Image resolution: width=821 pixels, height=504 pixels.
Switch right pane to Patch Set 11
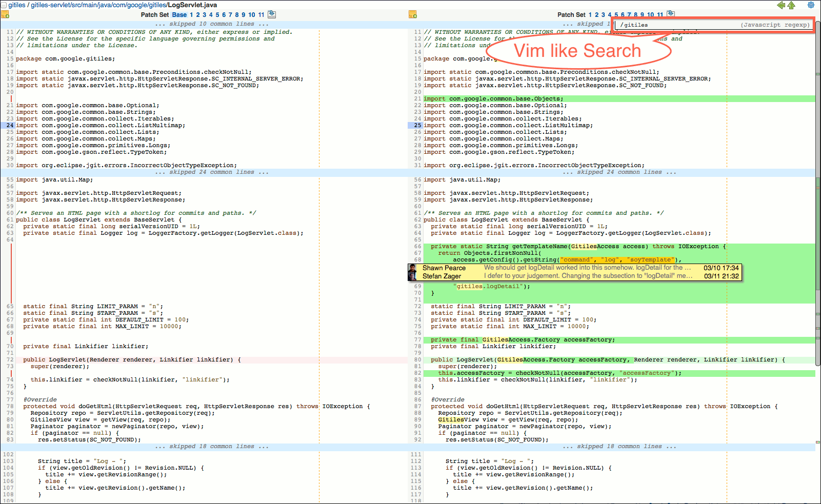pos(661,15)
